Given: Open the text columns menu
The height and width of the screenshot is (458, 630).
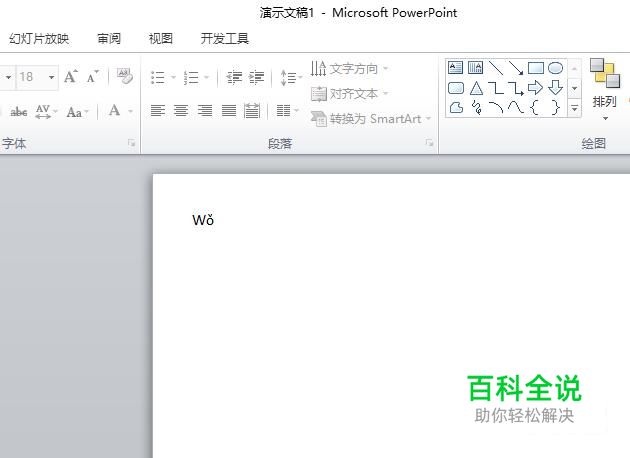Looking at the screenshot, I should click(288, 110).
